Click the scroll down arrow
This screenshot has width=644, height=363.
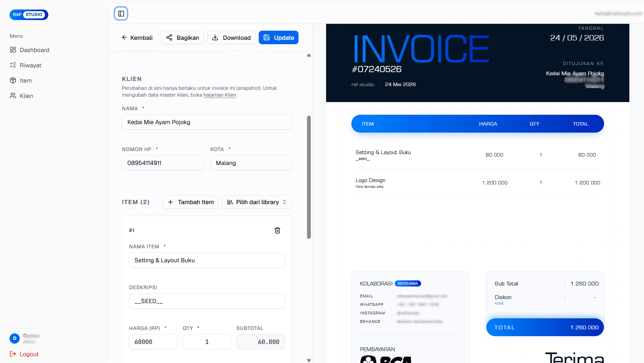309,360
